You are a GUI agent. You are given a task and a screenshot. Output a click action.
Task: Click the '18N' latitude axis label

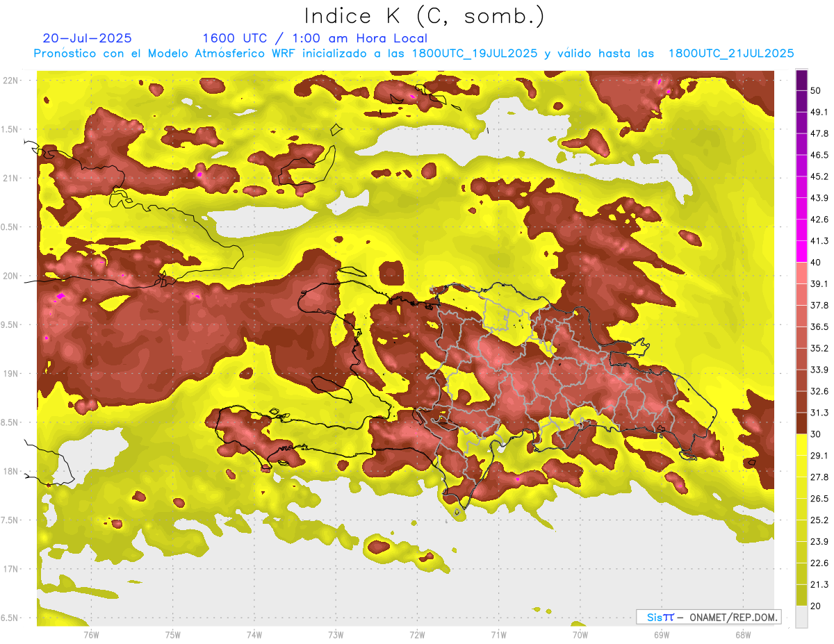[x=12, y=471]
